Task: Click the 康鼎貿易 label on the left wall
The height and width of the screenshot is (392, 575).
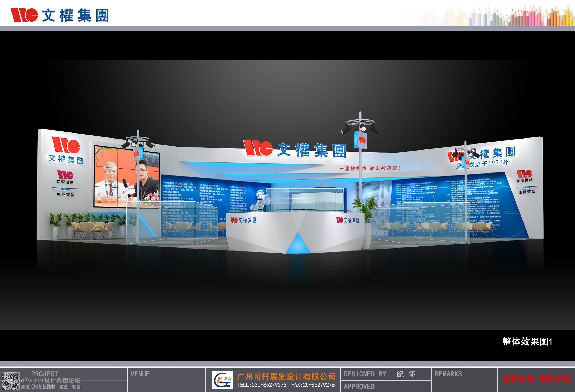Action: 65,194
